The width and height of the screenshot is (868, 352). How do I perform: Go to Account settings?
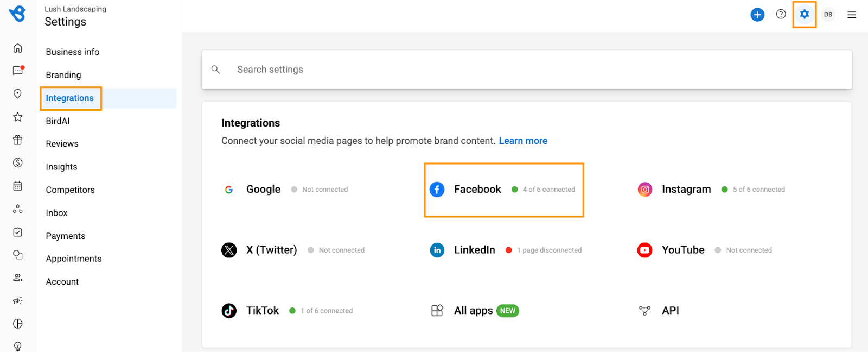point(62,282)
